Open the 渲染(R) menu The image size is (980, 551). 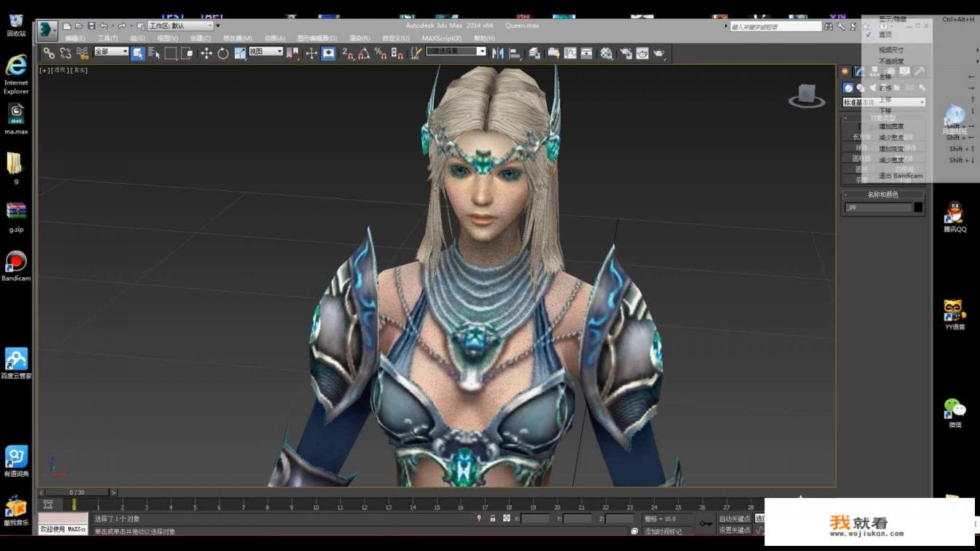359,39
